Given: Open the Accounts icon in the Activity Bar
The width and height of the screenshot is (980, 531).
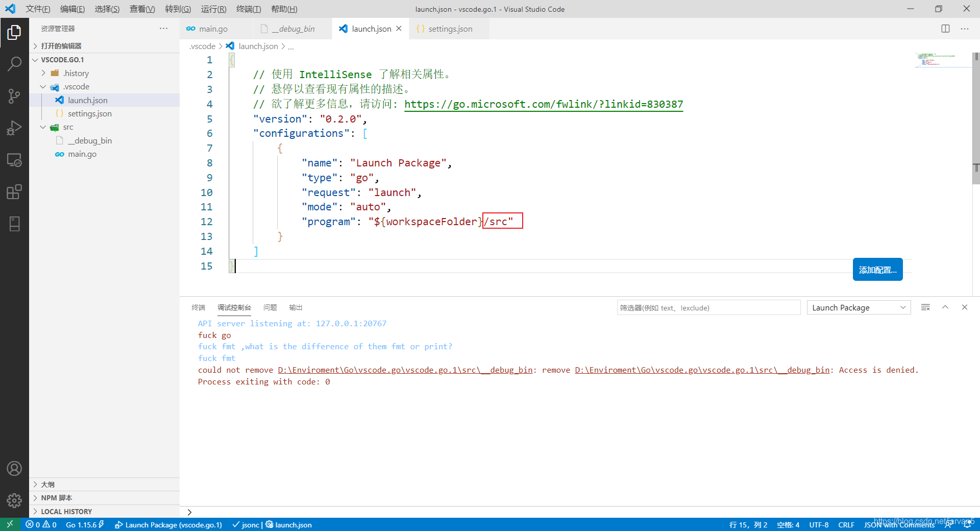Looking at the screenshot, I should [x=14, y=468].
